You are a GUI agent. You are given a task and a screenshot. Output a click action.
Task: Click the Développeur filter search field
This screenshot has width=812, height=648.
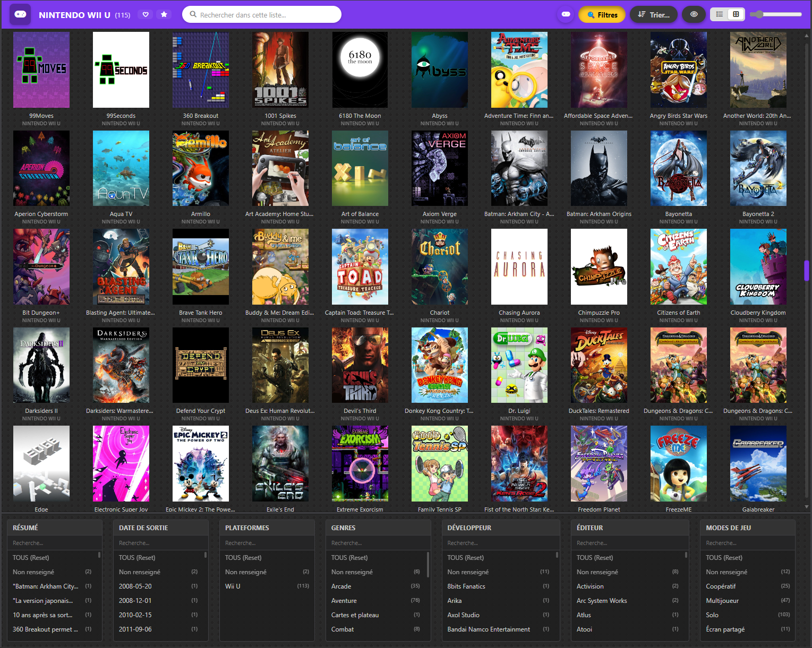point(501,543)
